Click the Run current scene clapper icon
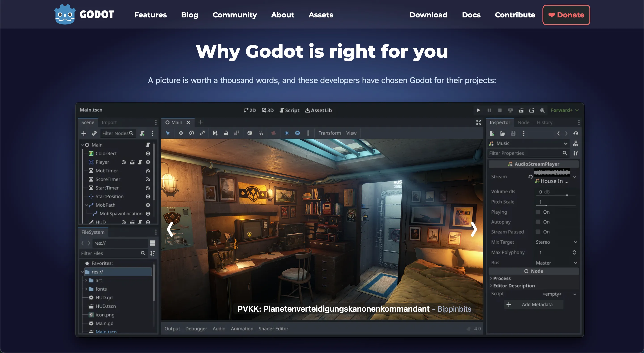Image resolution: width=644 pixels, height=353 pixels. point(521,110)
